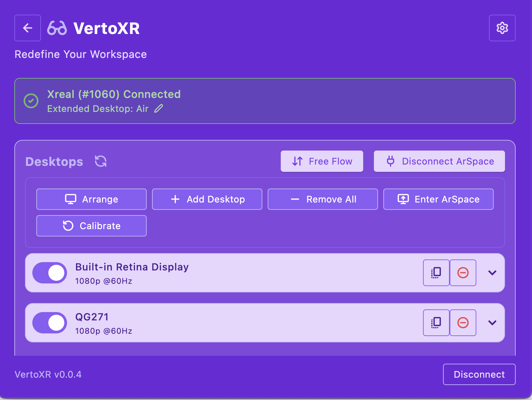The width and height of the screenshot is (532, 400).
Task: Click the Enter ArSpace button
Action: coord(438,199)
